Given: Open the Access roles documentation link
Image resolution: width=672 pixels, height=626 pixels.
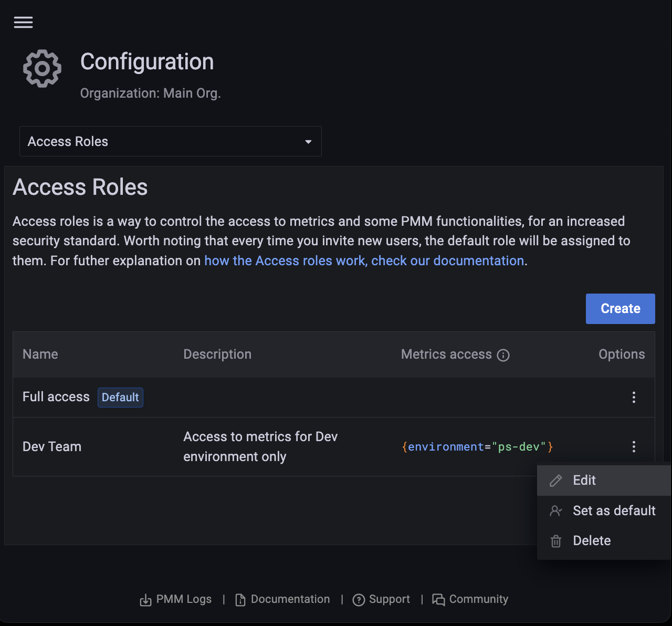Looking at the screenshot, I should 364,261.
